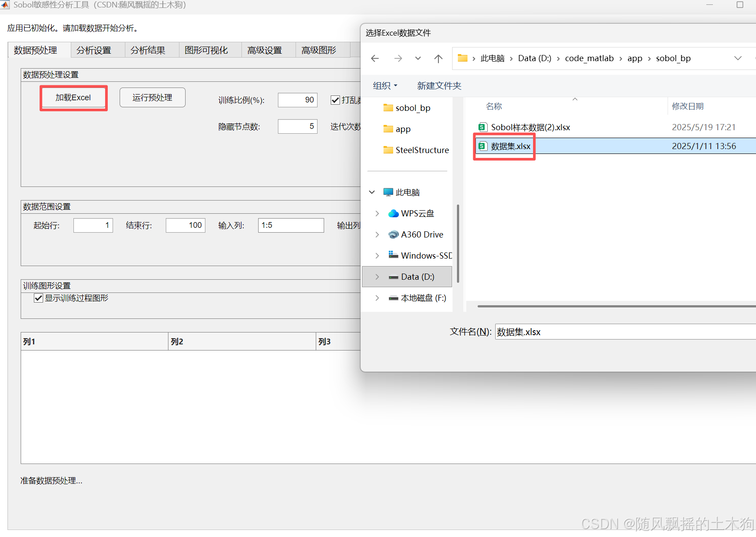Click code_matlab in the address breadcrumb
This screenshot has height=537, width=756.
589,58
